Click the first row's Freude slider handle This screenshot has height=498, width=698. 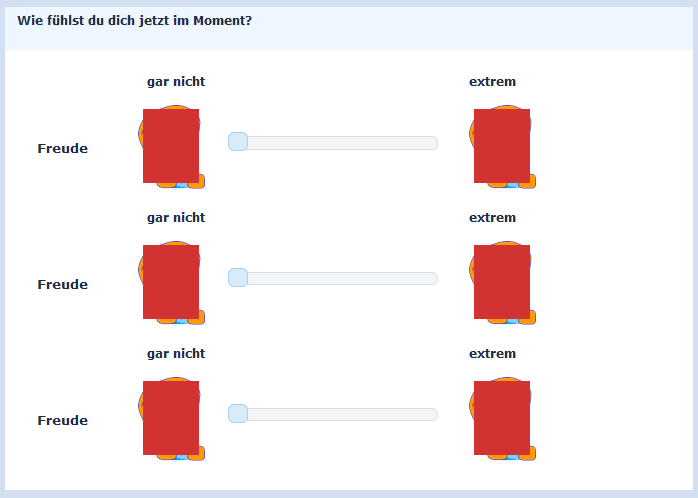pos(238,142)
